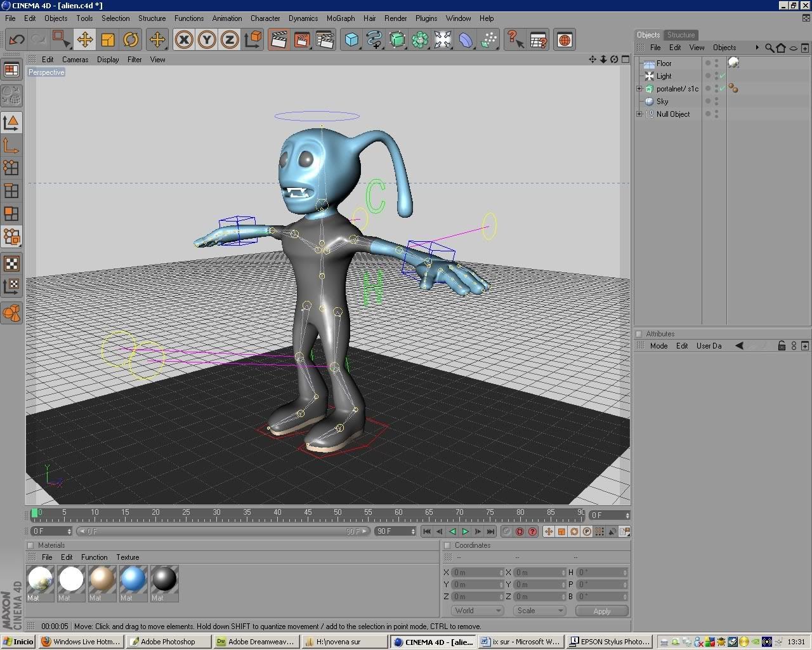
Task: Open the Inicio start button
Action: coord(18,642)
